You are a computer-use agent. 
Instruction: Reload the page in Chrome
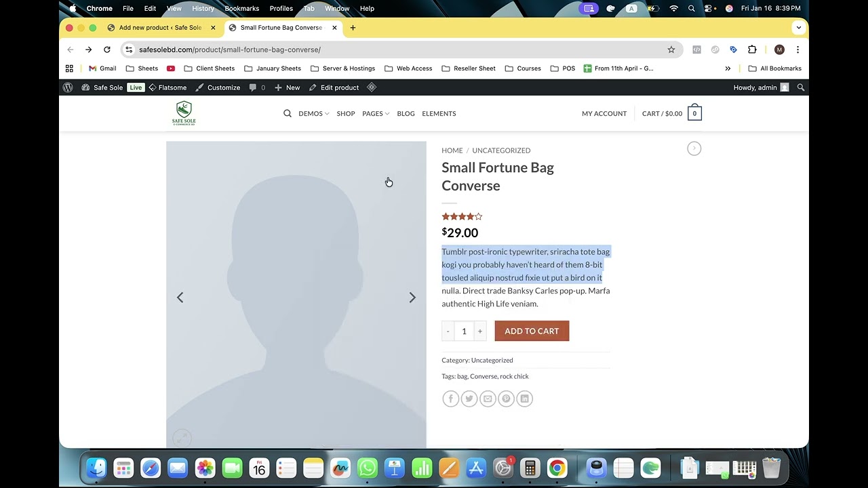[x=107, y=49]
